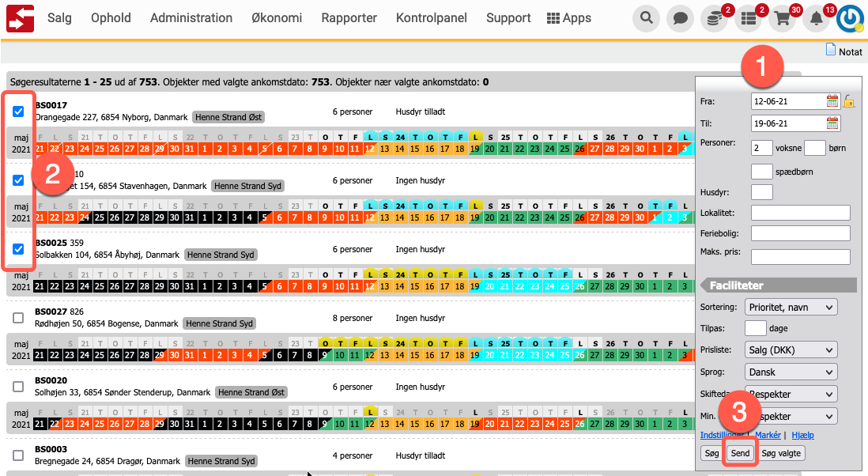The height and width of the screenshot is (476, 868).
Task: Open the chat bubble icon
Action: (x=681, y=18)
